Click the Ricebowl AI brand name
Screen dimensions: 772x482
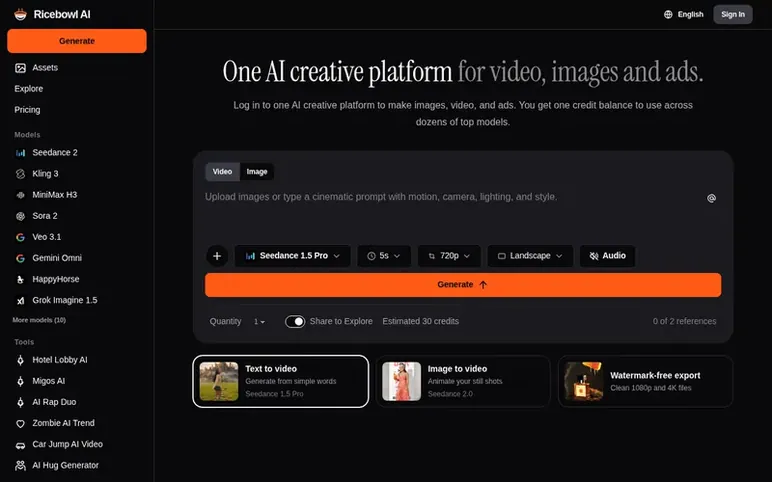62,14
